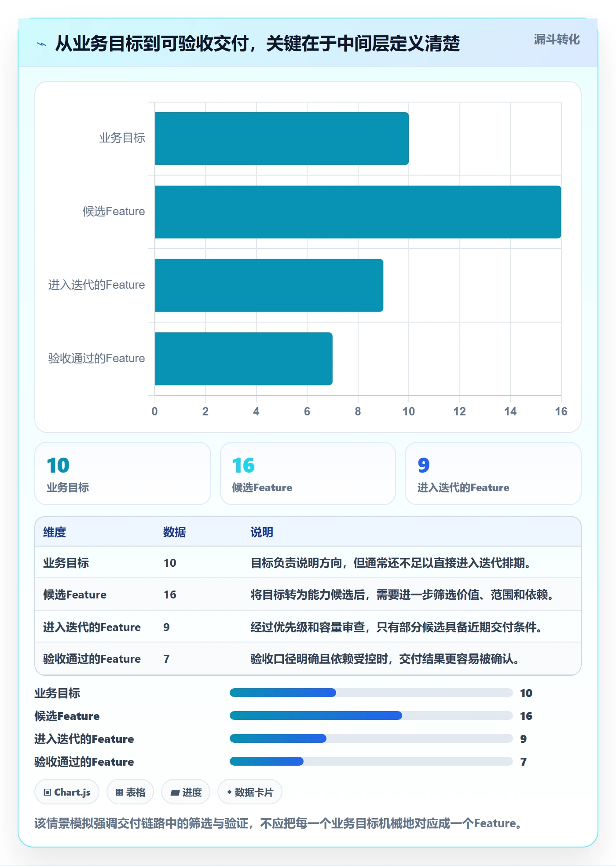Click table value 16 in 候选Feature row
The image size is (616, 866).
(170, 594)
